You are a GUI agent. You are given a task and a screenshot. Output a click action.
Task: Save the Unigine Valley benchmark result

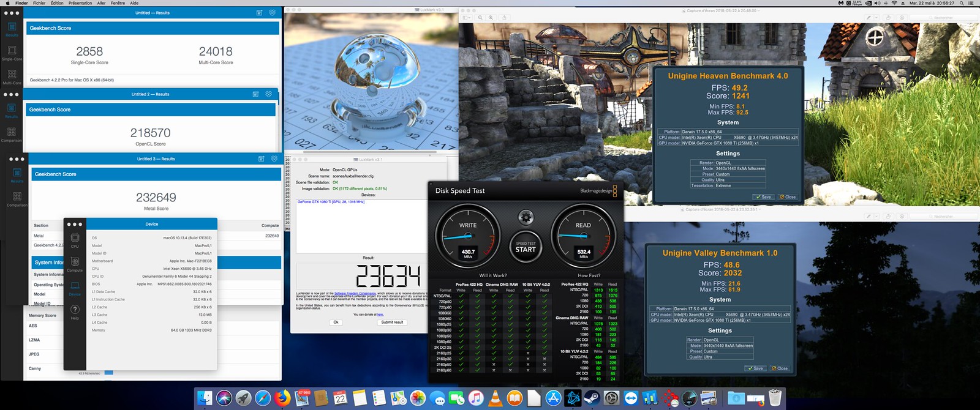click(x=755, y=368)
